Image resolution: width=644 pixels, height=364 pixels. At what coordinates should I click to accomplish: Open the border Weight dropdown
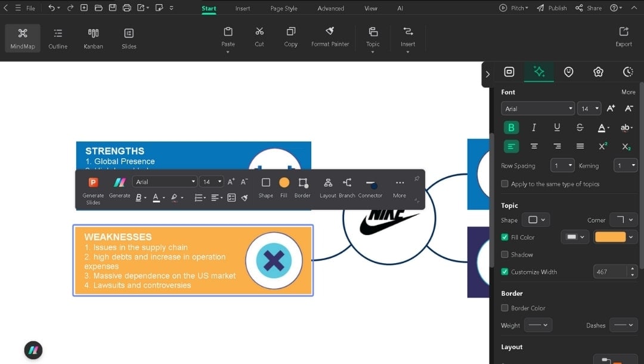tap(538, 325)
